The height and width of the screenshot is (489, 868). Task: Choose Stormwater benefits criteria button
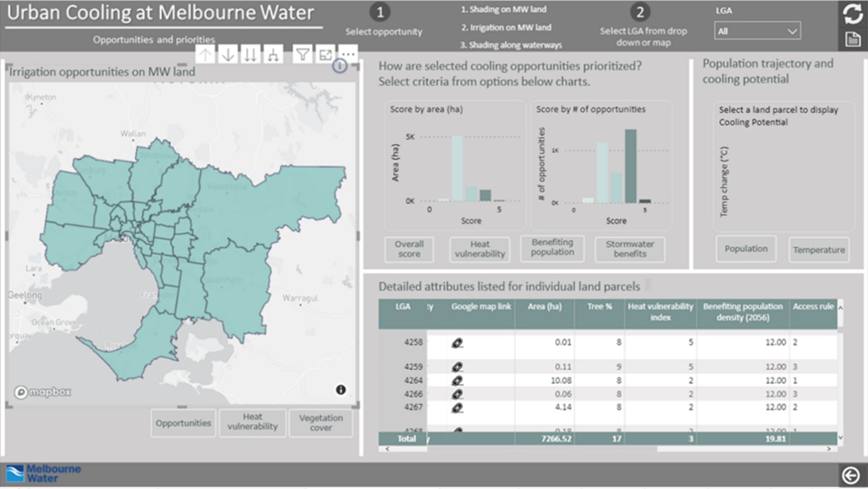(629, 249)
